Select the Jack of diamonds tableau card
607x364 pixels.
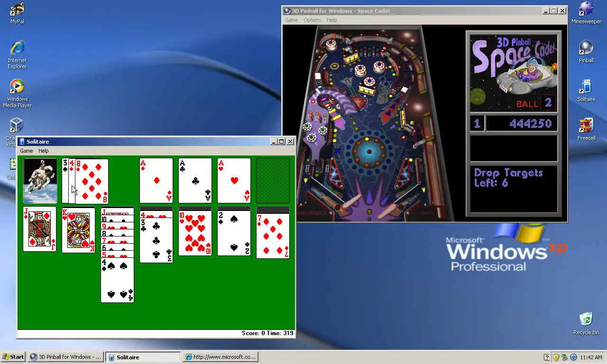click(39, 229)
